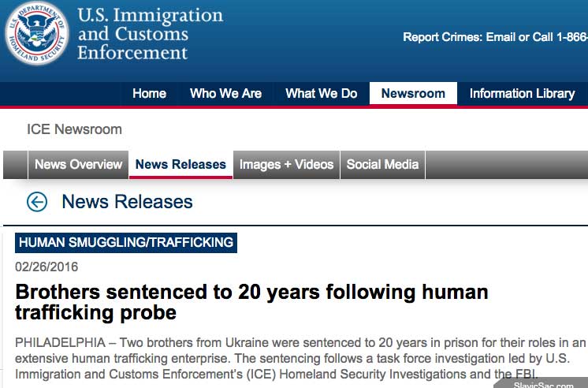Click the Report Crimes email or call link

495,37
